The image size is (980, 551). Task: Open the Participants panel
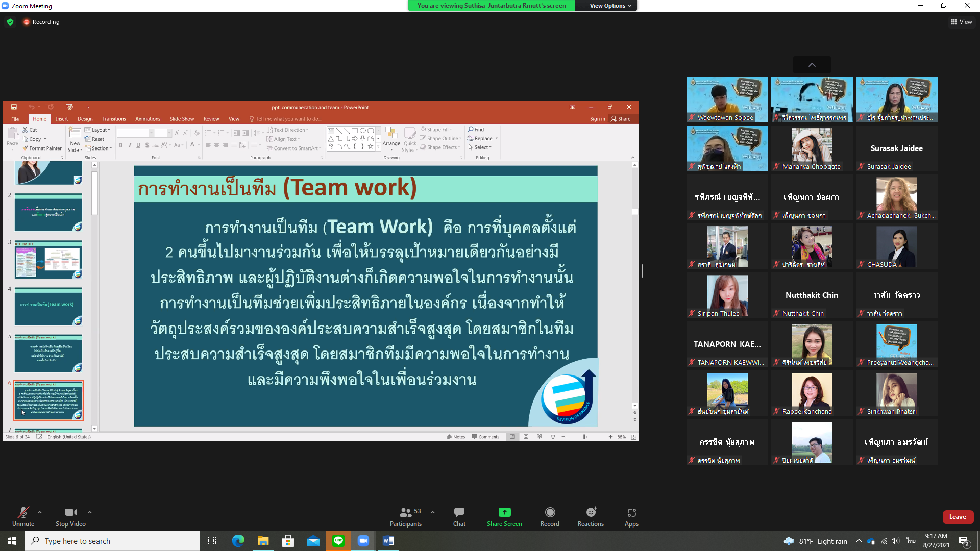pyautogui.click(x=406, y=516)
